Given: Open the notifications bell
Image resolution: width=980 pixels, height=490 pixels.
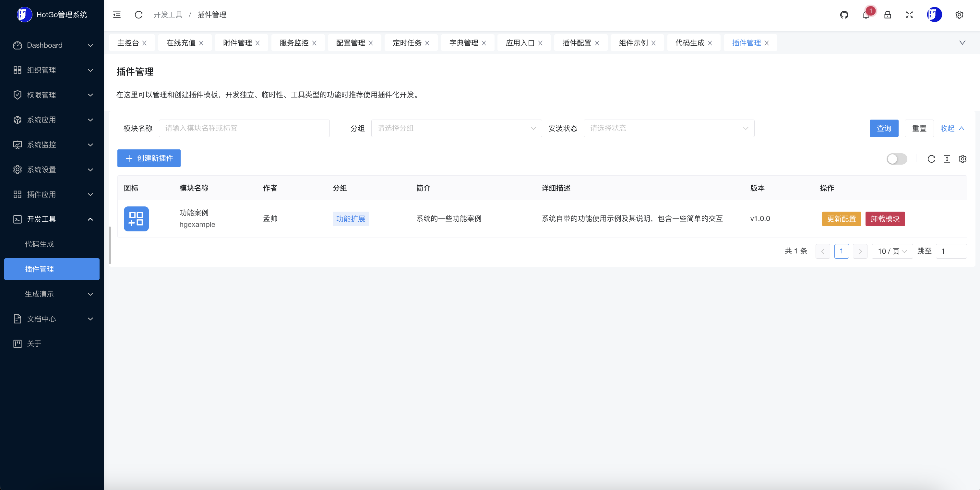Looking at the screenshot, I should [866, 15].
